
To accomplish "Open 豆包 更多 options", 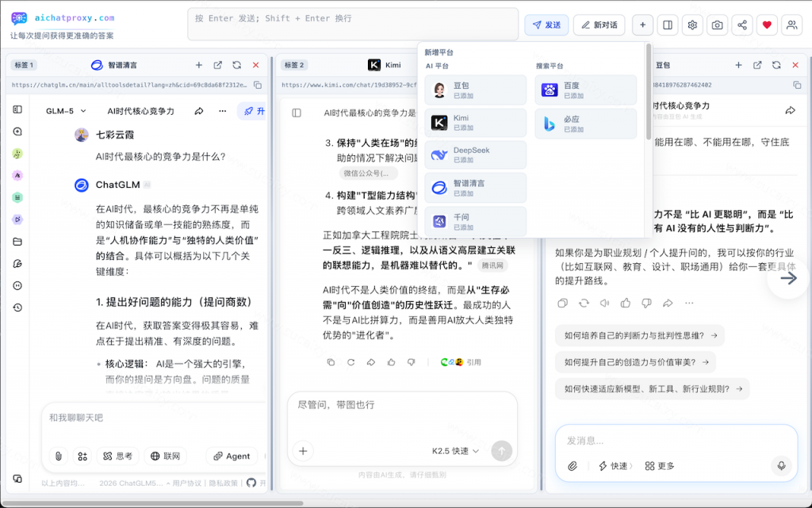I will (660, 466).
